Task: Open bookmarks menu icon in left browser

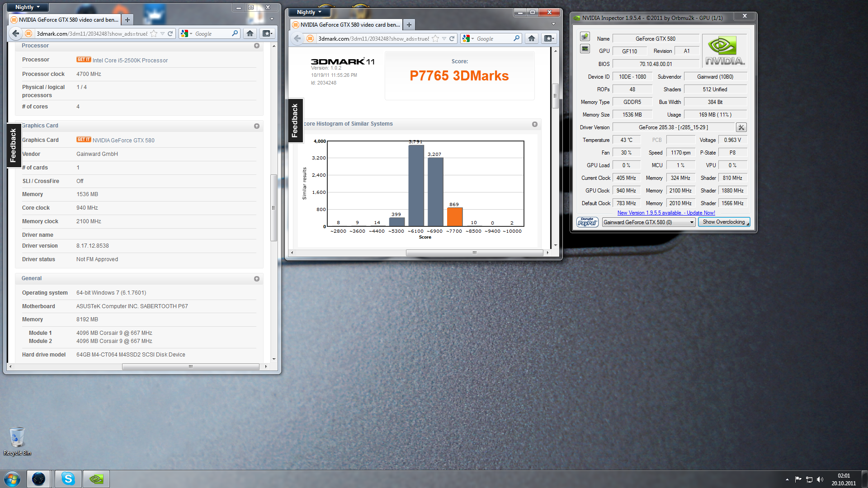Action: coord(267,33)
